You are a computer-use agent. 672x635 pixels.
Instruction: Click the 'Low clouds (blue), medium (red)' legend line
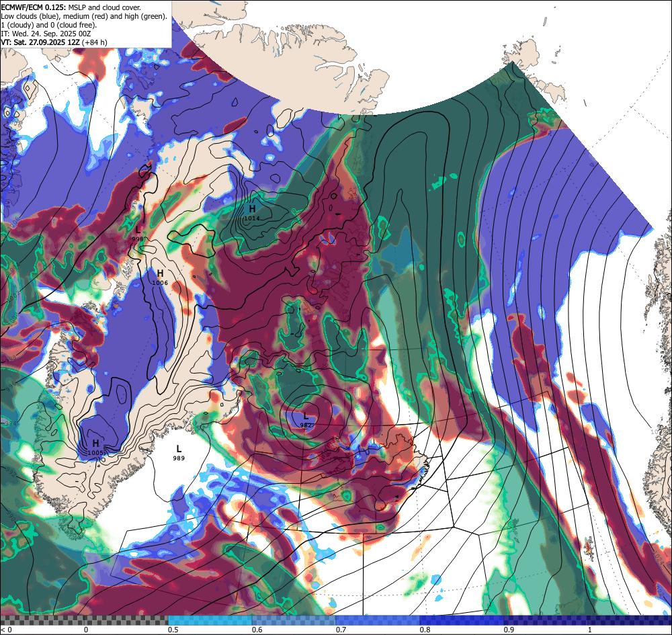tap(83, 16)
